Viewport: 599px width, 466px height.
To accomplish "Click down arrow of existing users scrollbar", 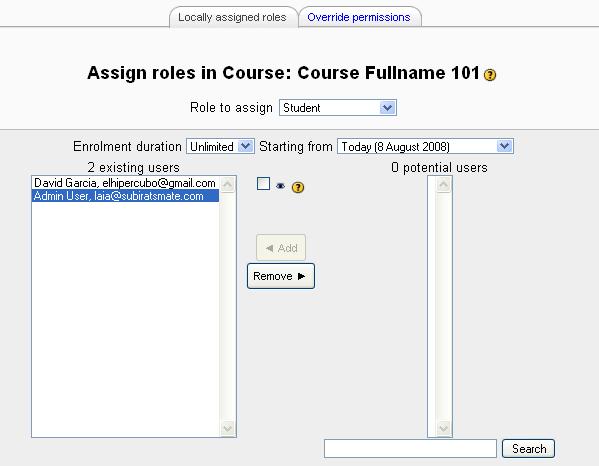I will click(228, 428).
